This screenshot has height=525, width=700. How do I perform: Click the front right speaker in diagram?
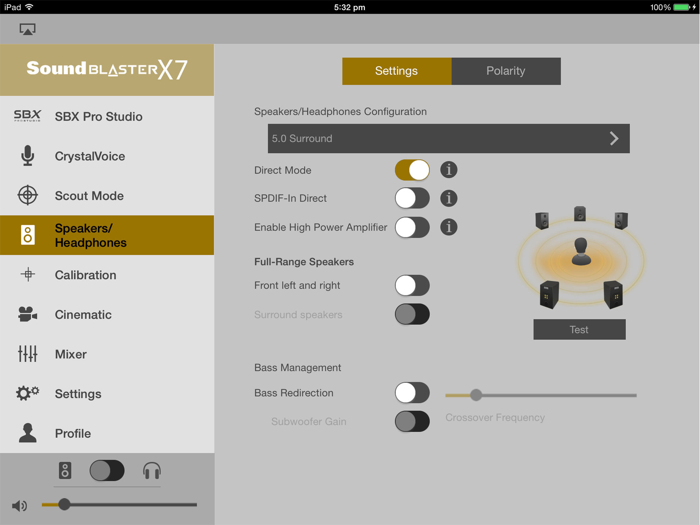coord(621,221)
